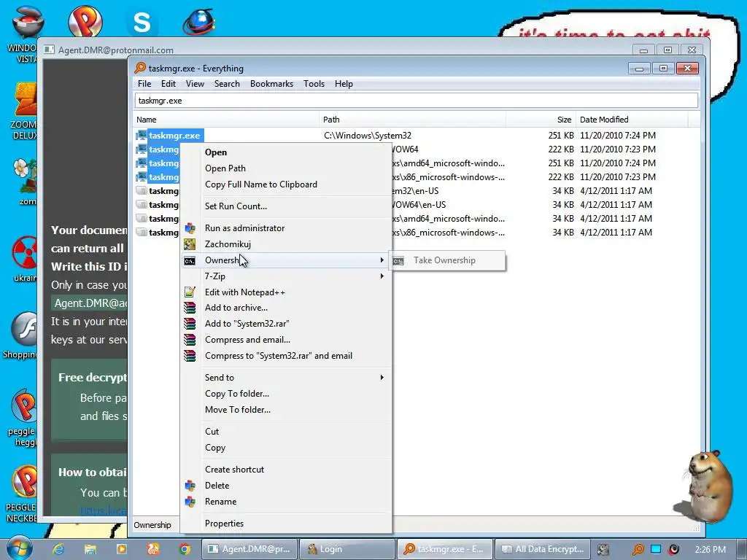Sort results by the Size column

click(x=541, y=120)
